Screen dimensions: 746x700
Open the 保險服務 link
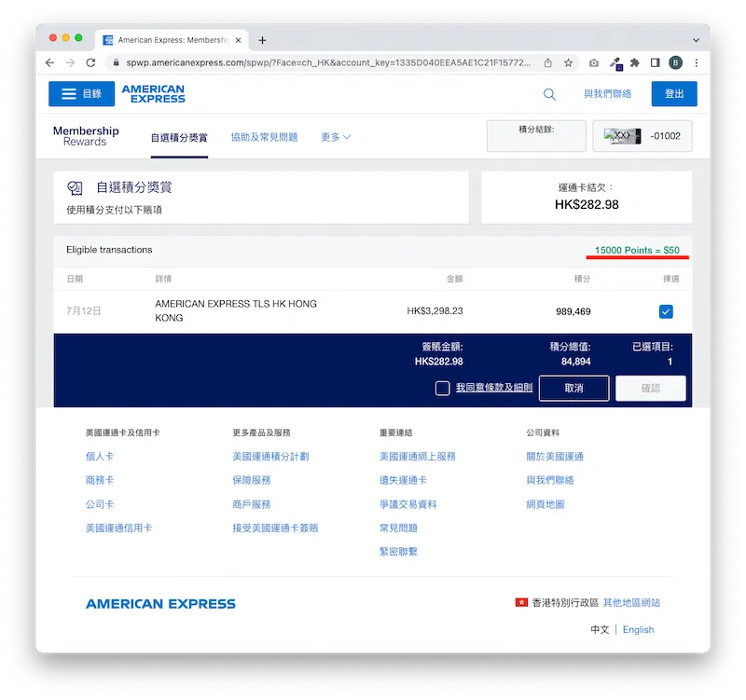[x=251, y=480]
